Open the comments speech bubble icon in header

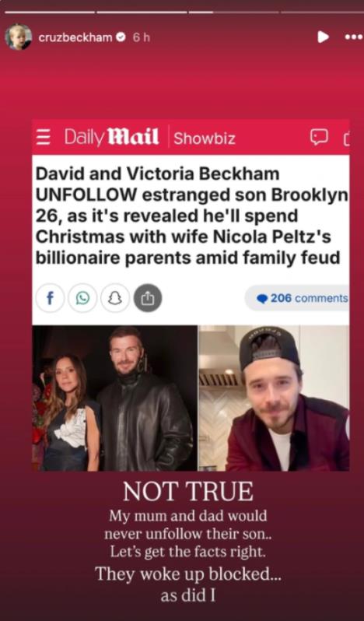click(319, 137)
